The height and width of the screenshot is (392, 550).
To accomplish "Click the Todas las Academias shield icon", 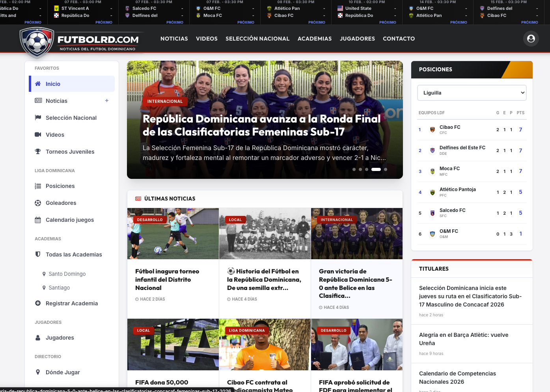I will (37, 254).
